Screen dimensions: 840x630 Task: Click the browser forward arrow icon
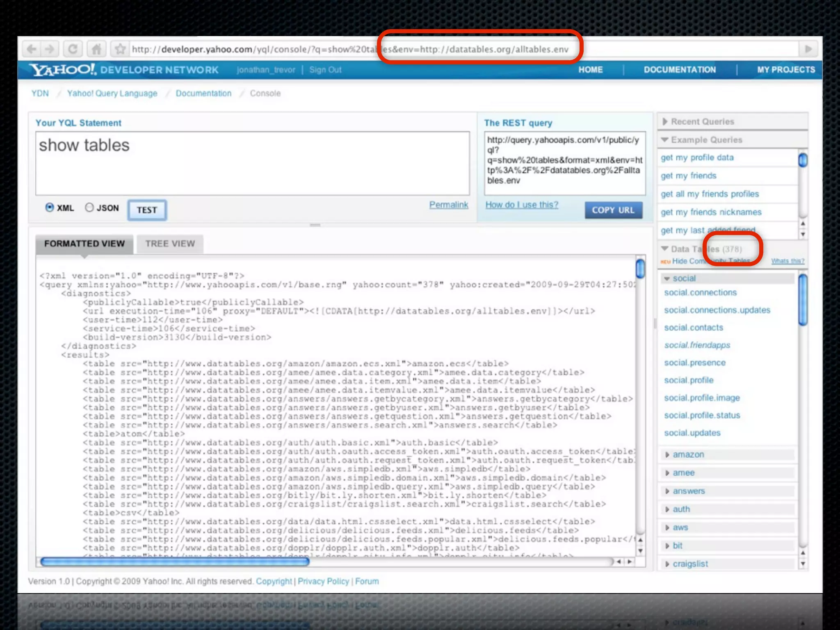click(50, 49)
